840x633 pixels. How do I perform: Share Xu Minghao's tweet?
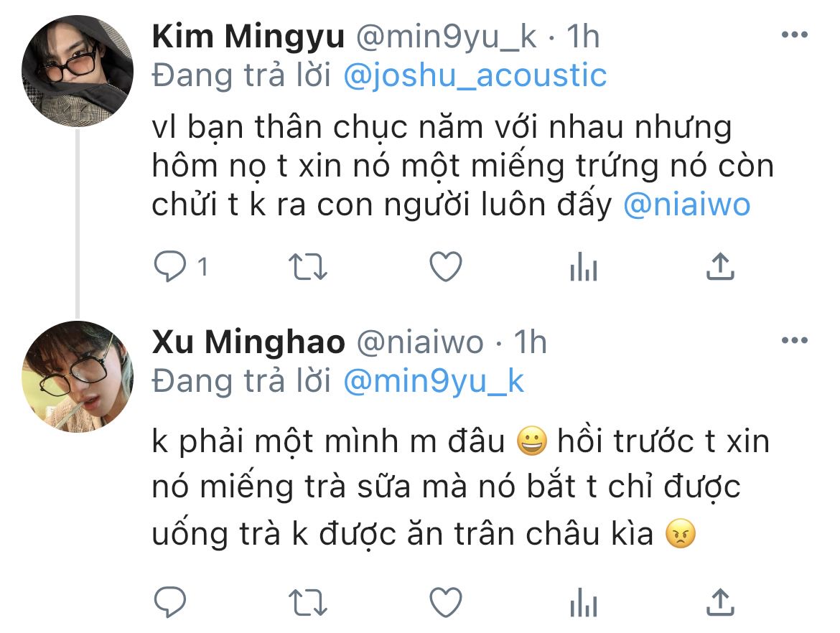click(720, 602)
